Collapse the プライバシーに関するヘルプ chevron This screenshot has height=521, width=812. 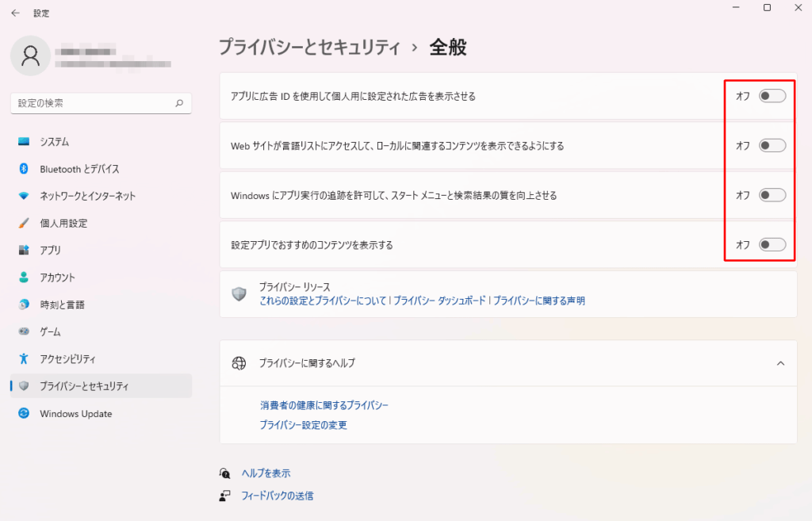point(780,363)
